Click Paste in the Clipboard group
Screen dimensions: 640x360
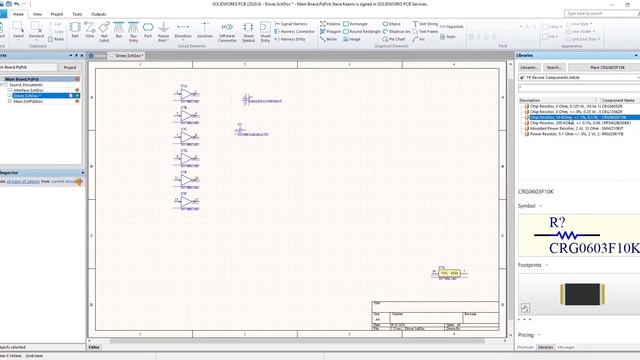tap(56, 39)
